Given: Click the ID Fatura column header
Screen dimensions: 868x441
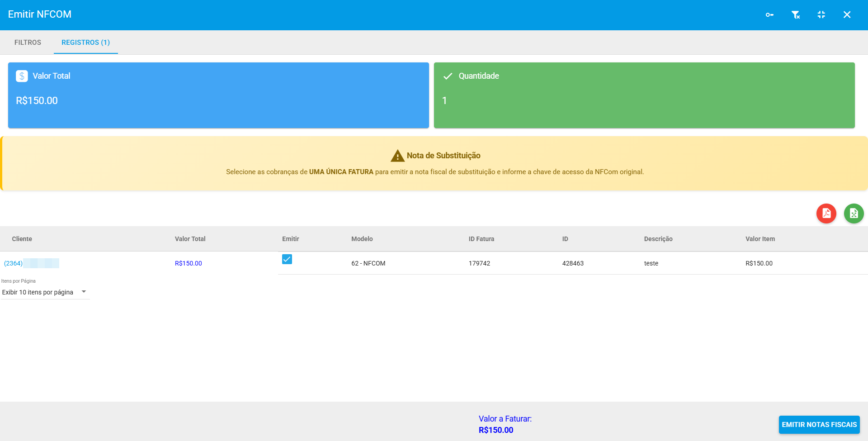Looking at the screenshot, I should [x=481, y=239].
